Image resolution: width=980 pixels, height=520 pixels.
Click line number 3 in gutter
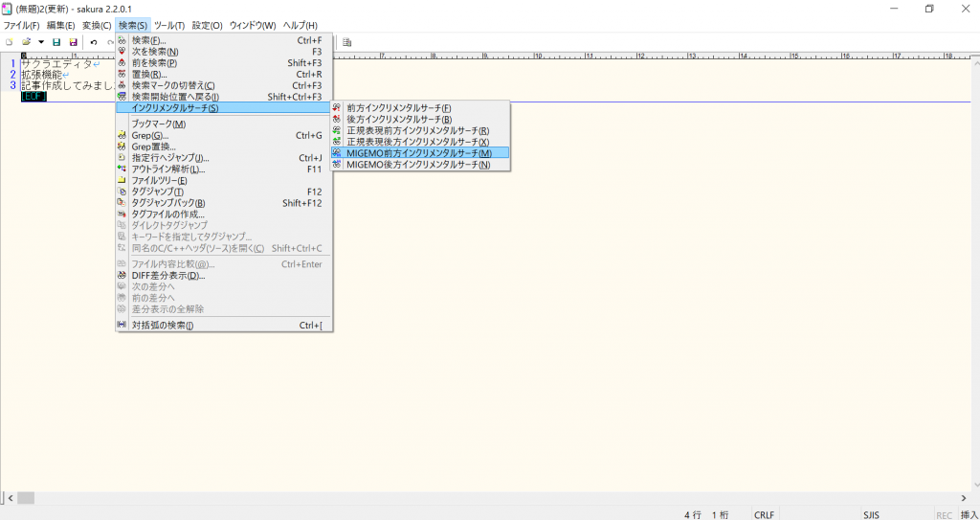coord(11,86)
